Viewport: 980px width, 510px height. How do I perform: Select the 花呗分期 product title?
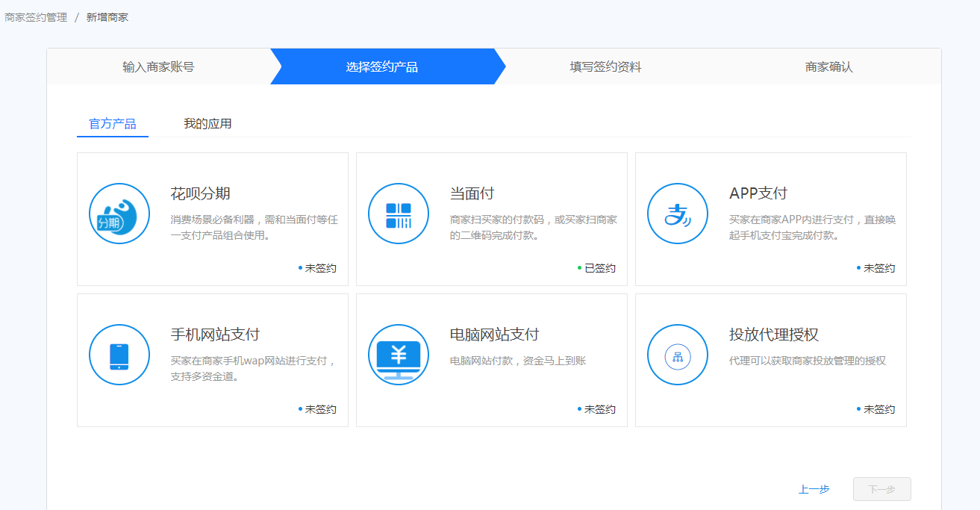200,193
